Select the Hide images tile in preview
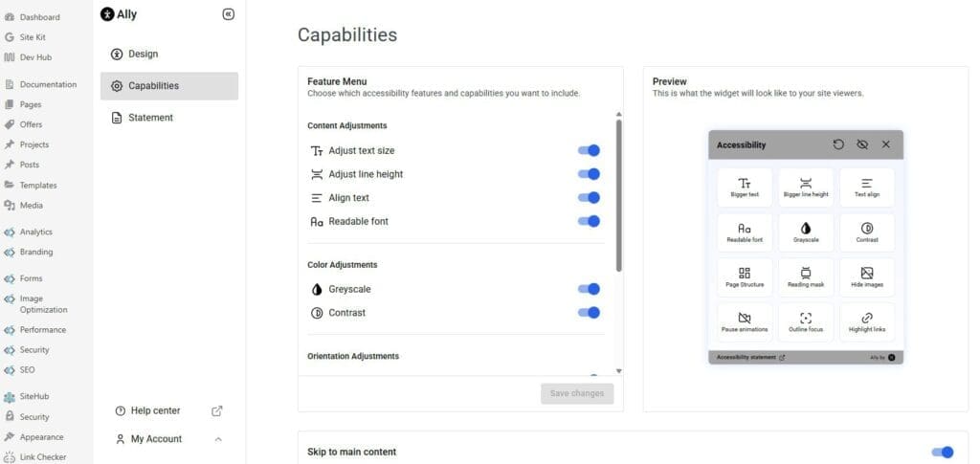This screenshot has height=464, width=980. click(867, 277)
